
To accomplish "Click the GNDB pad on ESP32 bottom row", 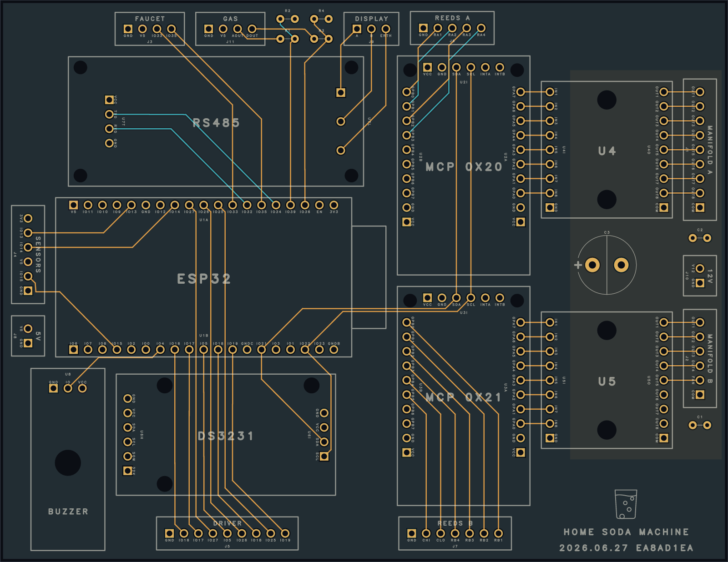I will (334, 350).
